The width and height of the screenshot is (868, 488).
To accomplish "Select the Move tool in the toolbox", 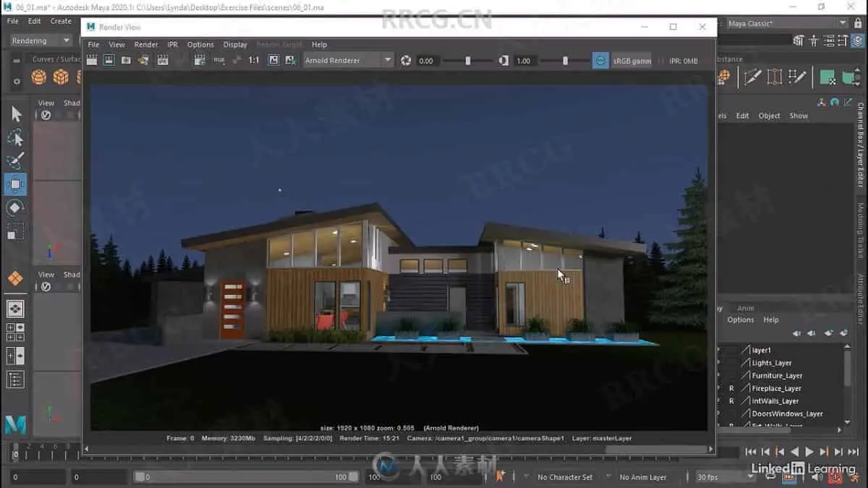I will [x=15, y=184].
